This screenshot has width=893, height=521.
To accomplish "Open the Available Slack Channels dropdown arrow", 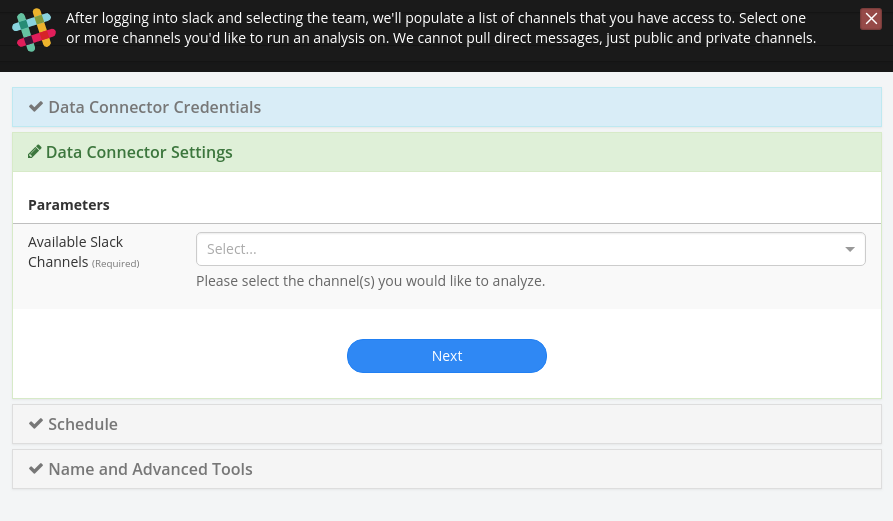I will pyautogui.click(x=850, y=249).
